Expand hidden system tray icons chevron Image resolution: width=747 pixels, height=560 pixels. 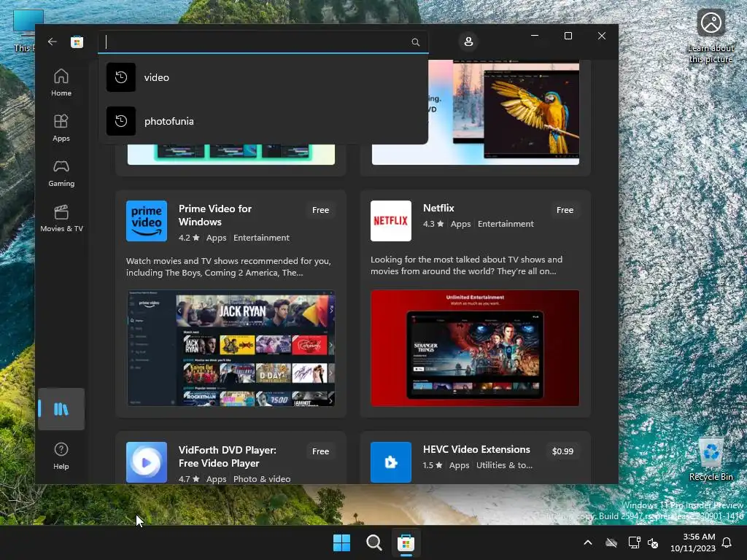[x=588, y=542]
